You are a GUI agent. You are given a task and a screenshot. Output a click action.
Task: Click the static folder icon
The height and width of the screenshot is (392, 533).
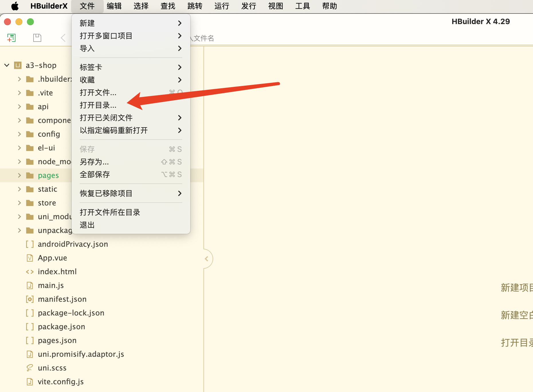pos(30,189)
